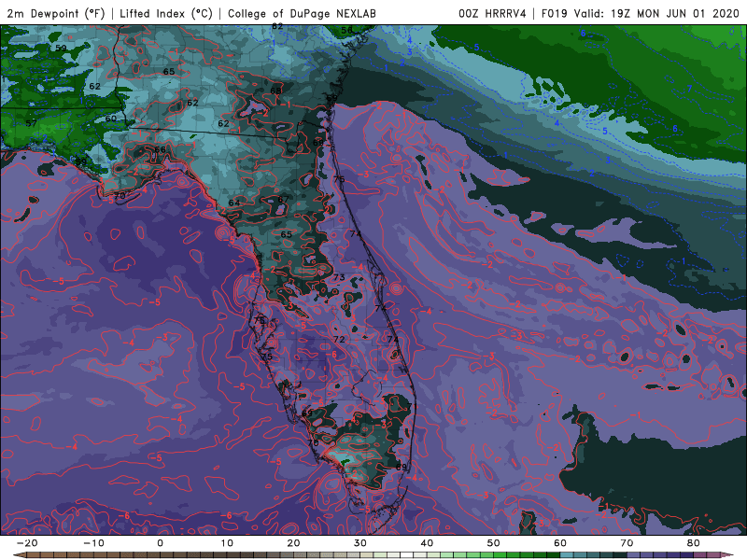747x560 pixels.
Task: Click the "Lifted Index (°C)" title text
Action: [x=166, y=14]
